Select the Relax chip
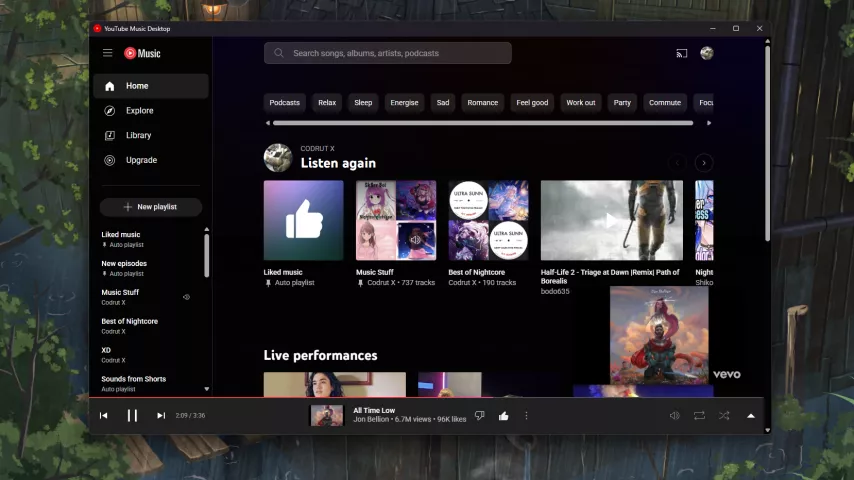854x480 pixels. (327, 102)
